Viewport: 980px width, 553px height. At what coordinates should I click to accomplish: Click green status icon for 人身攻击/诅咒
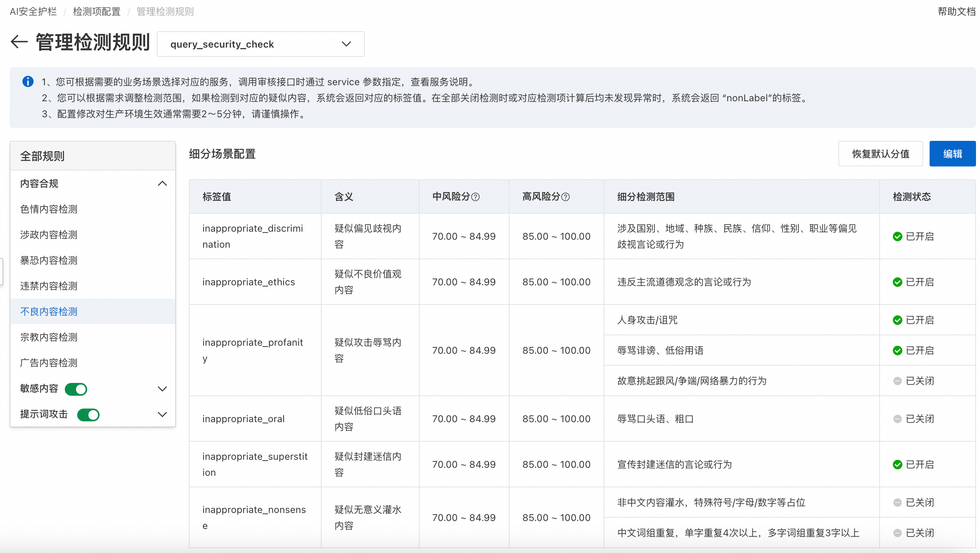coord(897,320)
